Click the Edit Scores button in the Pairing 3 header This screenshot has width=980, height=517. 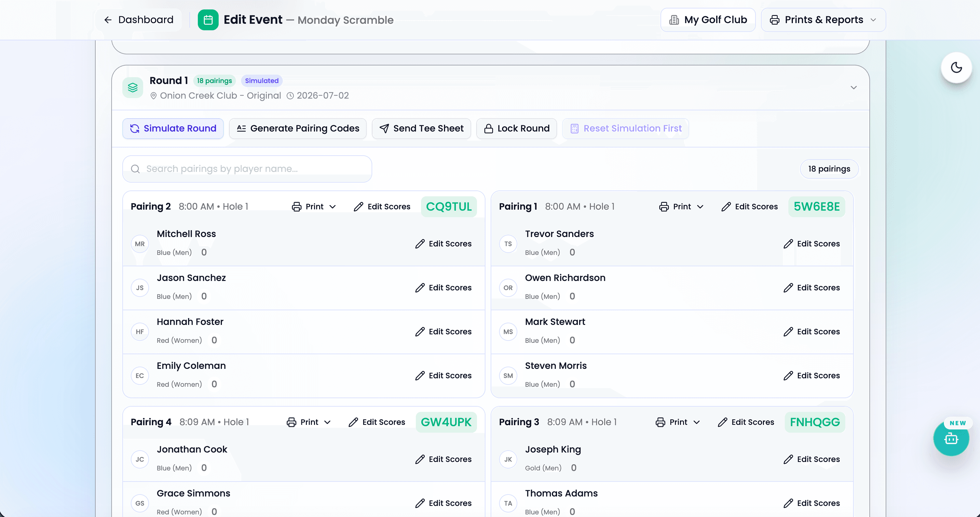point(746,422)
